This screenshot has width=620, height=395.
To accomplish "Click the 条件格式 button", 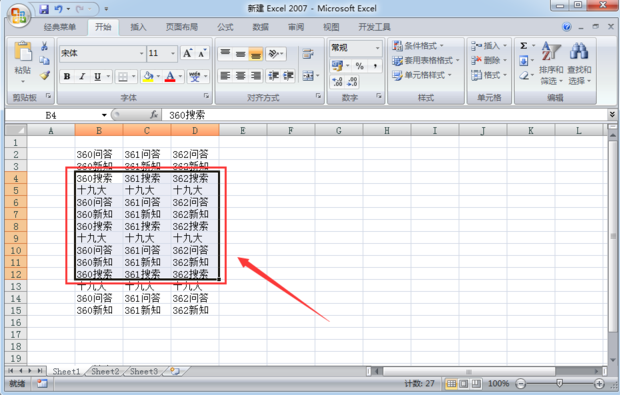I will (x=418, y=46).
